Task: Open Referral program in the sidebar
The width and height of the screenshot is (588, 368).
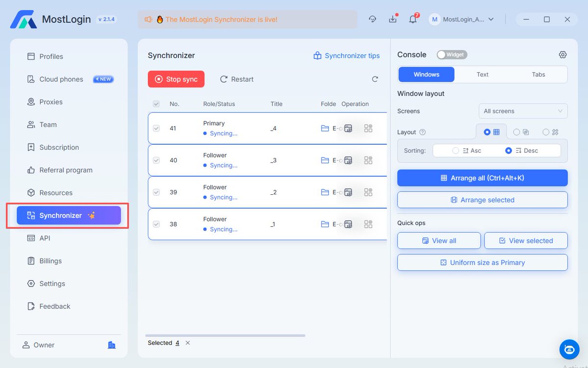Action: [x=69, y=170]
